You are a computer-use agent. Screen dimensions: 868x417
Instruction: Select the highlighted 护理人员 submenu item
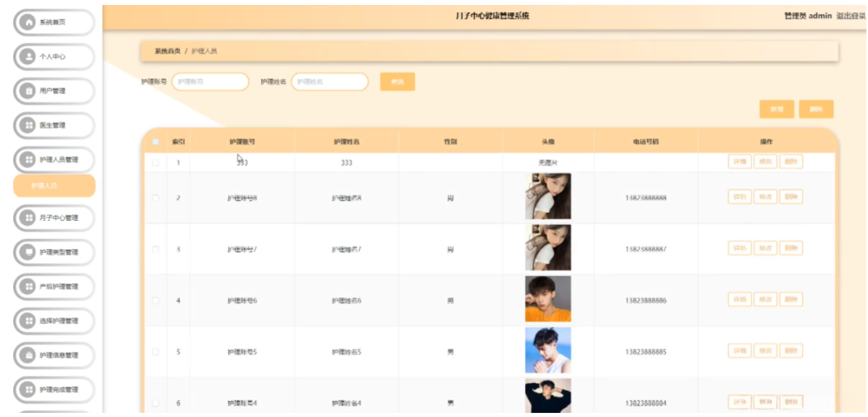54,186
